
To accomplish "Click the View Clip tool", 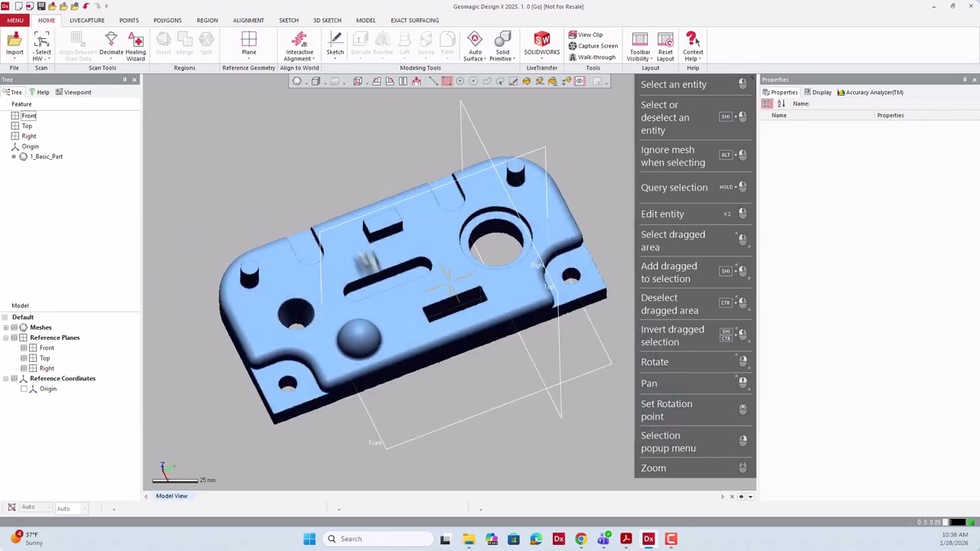I will pyautogui.click(x=586, y=34).
